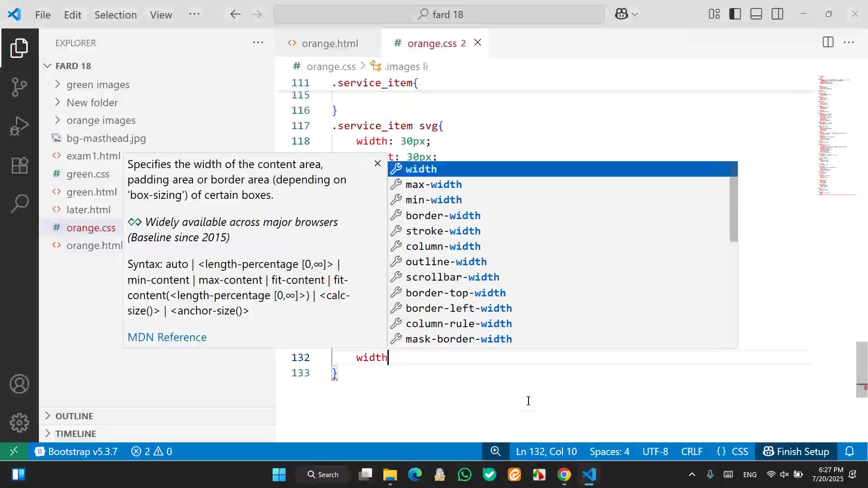This screenshot has height=488, width=868.
Task: Open the Source Control view
Action: tap(19, 87)
